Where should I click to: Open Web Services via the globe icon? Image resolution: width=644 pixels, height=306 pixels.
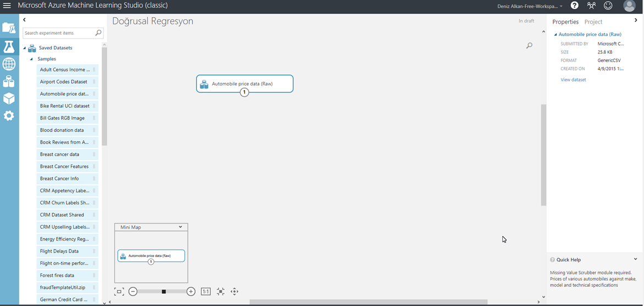tap(9, 64)
